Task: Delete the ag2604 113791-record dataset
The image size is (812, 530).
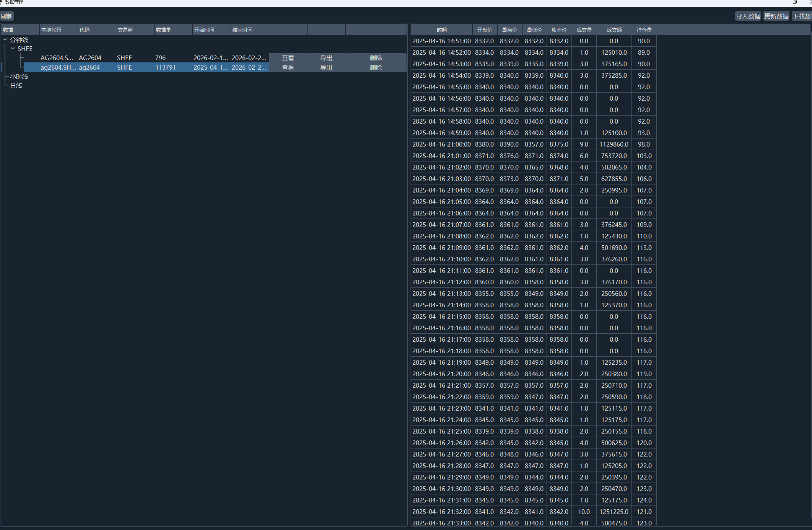Action: (376, 67)
